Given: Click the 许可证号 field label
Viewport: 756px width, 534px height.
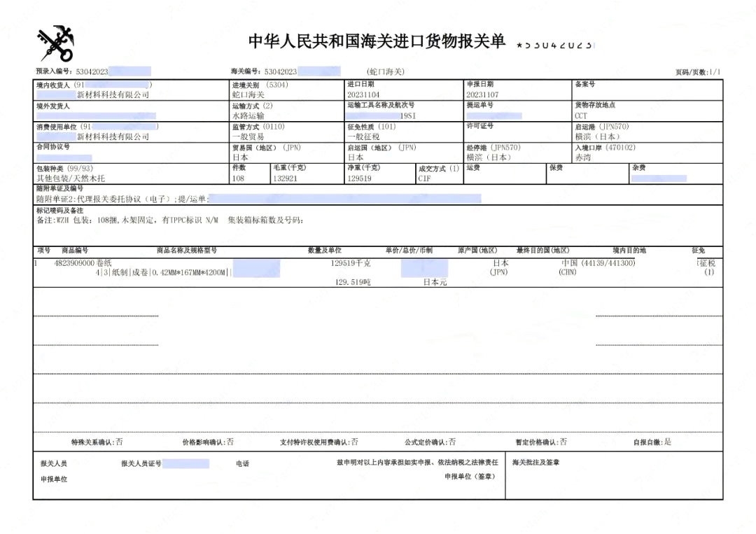Looking at the screenshot, I should tap(479, 126).
